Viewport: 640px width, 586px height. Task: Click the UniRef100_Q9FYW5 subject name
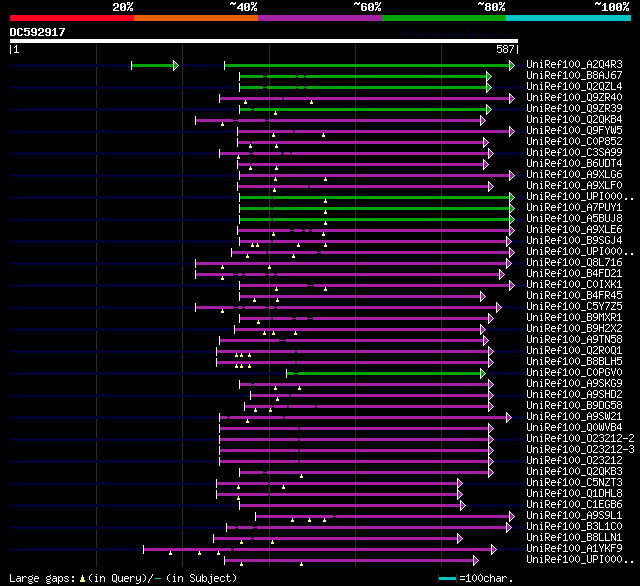pos(574,131)
